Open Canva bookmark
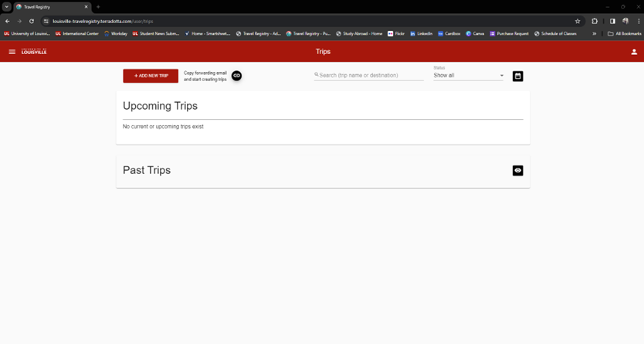 475,34
